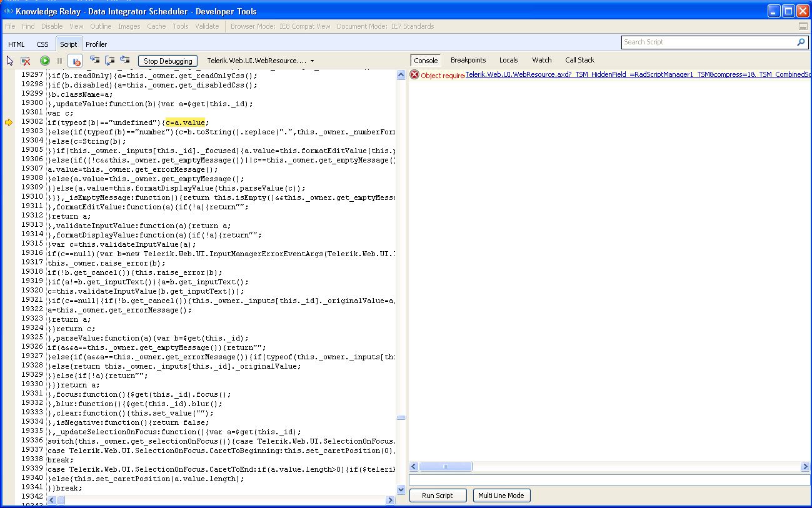Show the Locals pane

tap(509, 60)
